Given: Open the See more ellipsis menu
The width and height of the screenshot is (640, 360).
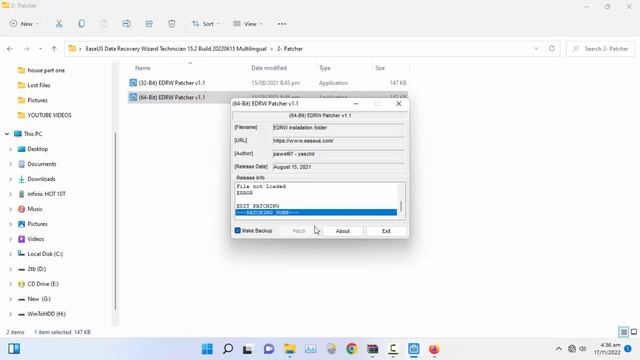Looking at the screenshot, I should [x=282, y=24].
